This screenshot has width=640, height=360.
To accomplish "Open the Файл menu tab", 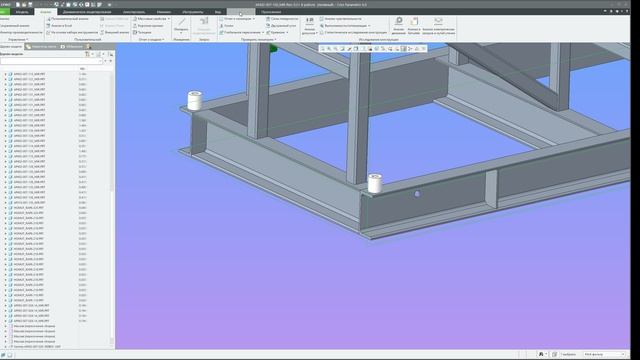I will pos(4,12).
